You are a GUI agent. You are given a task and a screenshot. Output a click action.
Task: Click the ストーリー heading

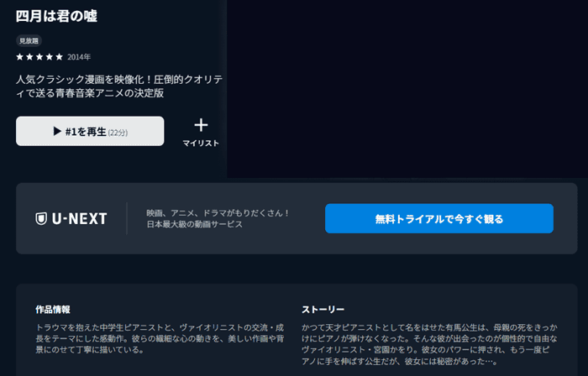323,310
